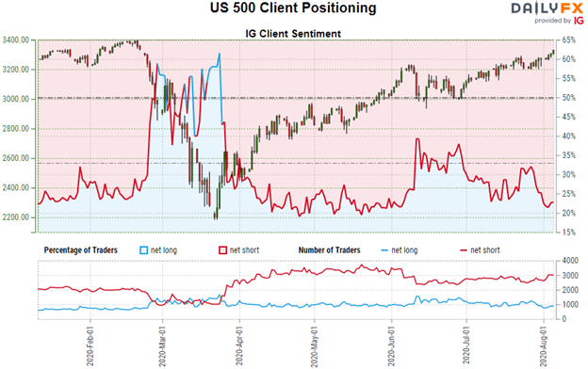Click the DailyFX logo
Screen dimensions: 588x369
[547, 8]
